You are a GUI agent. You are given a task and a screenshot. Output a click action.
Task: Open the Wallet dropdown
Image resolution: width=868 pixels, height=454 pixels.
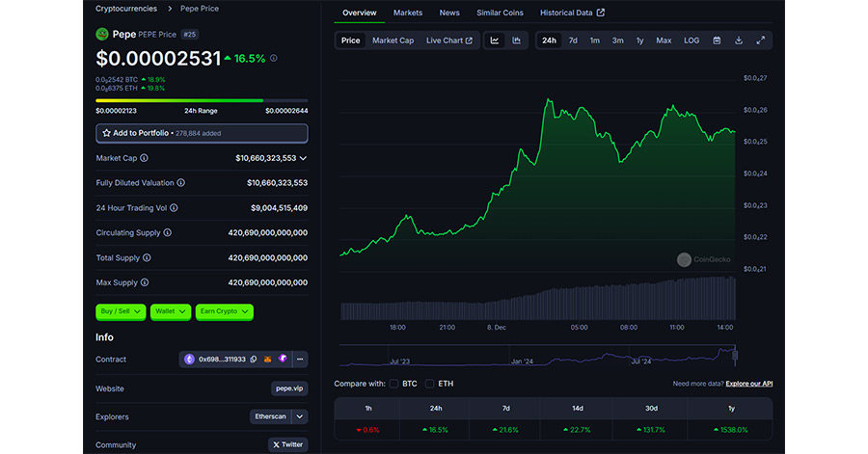click(x=171, y=311)
